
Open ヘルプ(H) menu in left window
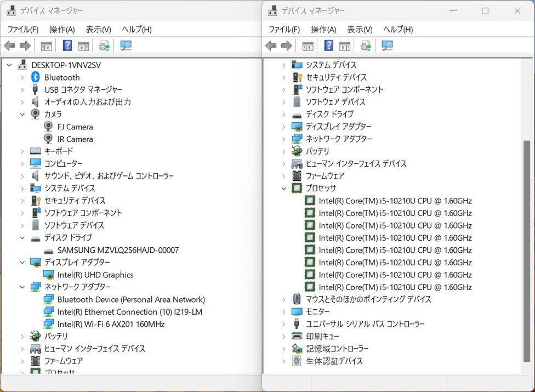(137, 30)
